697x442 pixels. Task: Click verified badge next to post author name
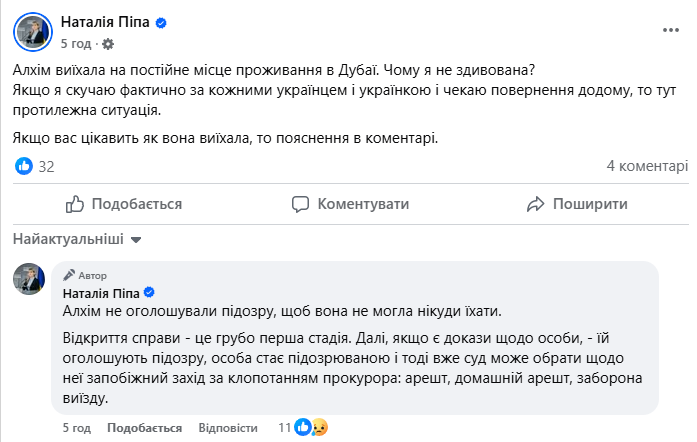click(161, 23)
